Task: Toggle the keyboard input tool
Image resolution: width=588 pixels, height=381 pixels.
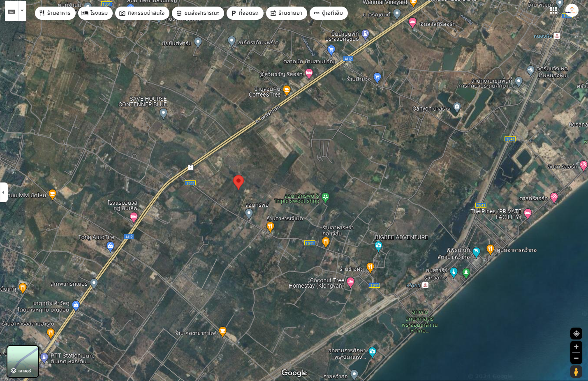Action: [12, 12]
